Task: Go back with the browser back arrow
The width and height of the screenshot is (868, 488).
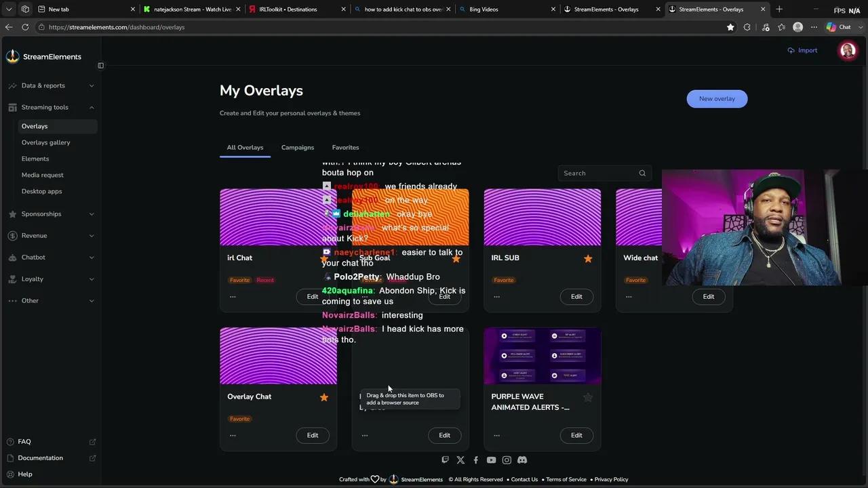Action: point(9,27)
